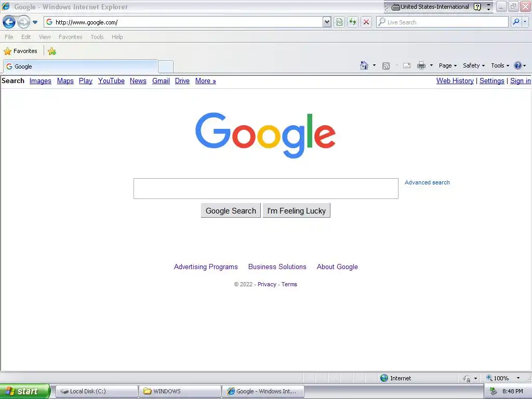Open the File menu
The height and width of the screenshot is (399, 532).
9,37
